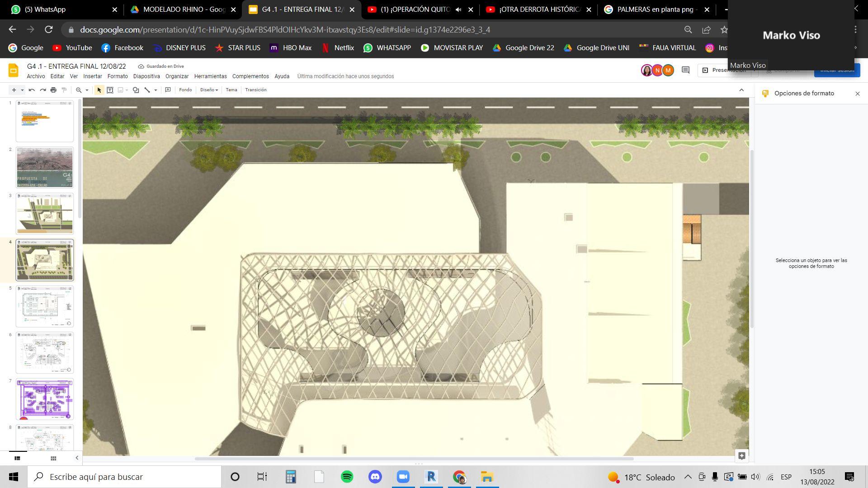Open new slide layout dropdown arrow
The height and width of the screenshot is (488, 868).
(x=22, y=90)
